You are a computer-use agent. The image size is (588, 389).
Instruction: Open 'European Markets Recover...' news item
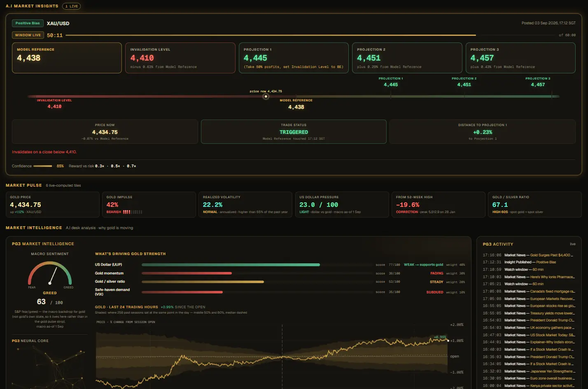pyautogui.click(x=529, y=299)
